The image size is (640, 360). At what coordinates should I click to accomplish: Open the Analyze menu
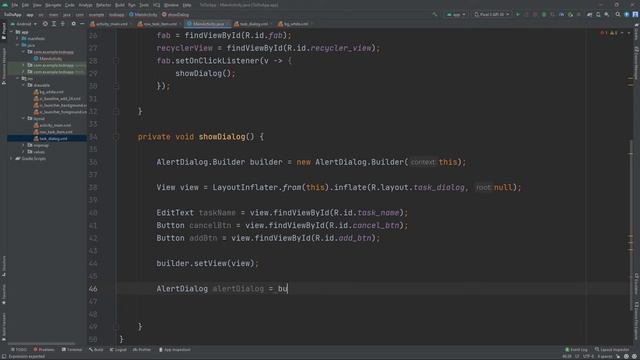click(85, 5)
